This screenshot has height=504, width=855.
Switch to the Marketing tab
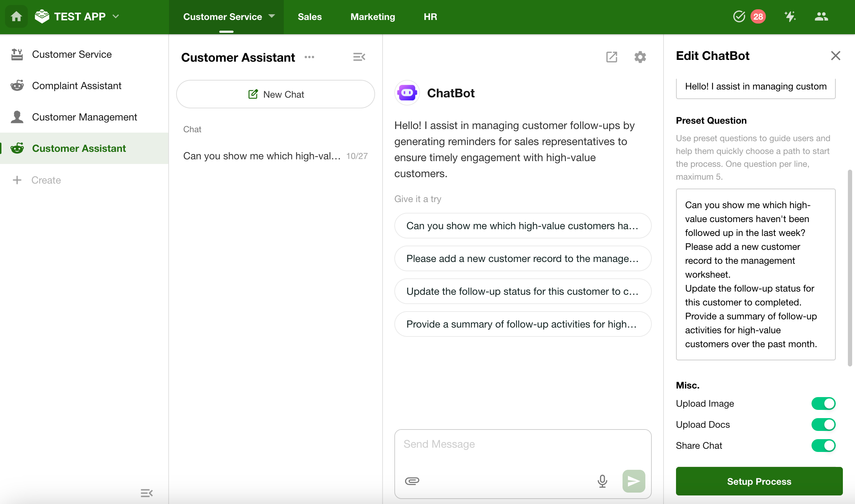click(373, 17)
